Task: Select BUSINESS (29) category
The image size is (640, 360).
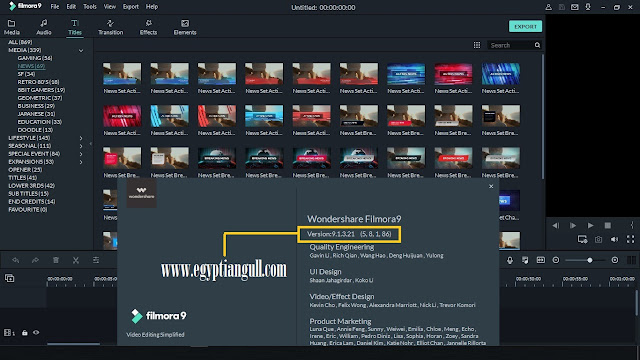Action: click(36, 106)
